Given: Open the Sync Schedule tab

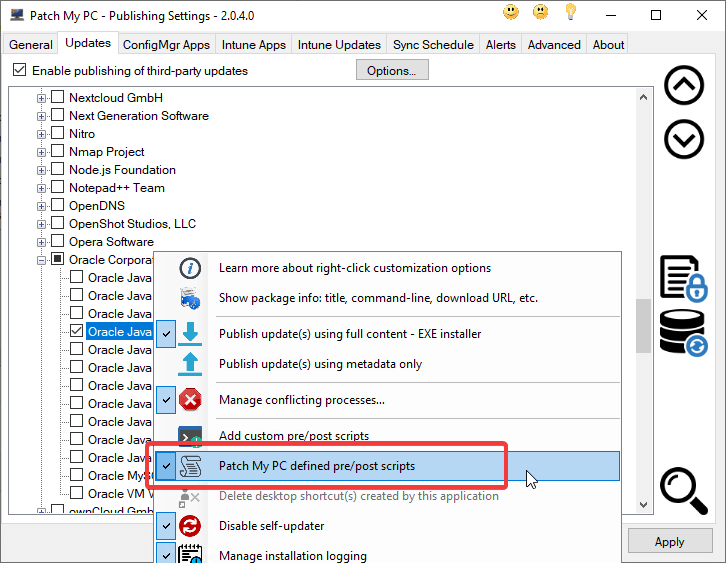Looking at the screenshot, I should [433, 44].
